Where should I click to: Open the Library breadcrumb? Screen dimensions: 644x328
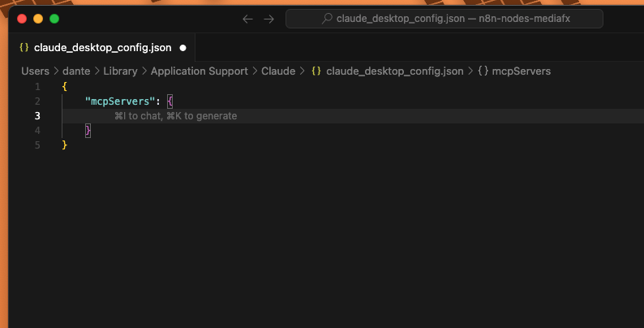coord(120,71)
